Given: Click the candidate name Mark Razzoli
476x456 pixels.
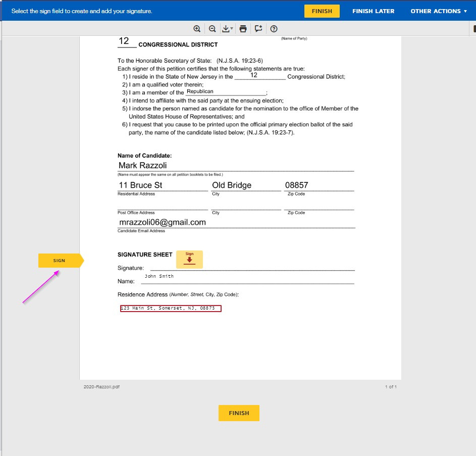Looking at the screenshot, I should click(x=142, y=165).
